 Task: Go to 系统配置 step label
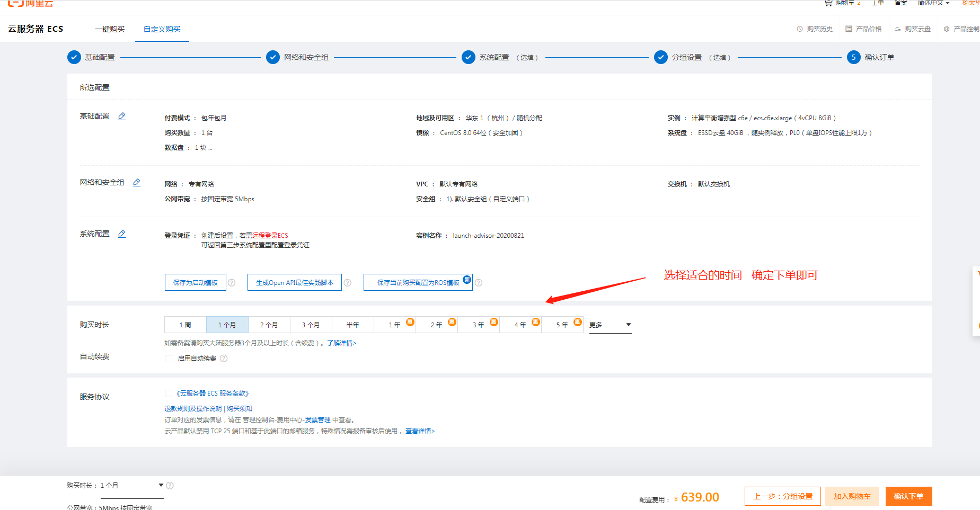pyautogui.click(x=495, y=57)
